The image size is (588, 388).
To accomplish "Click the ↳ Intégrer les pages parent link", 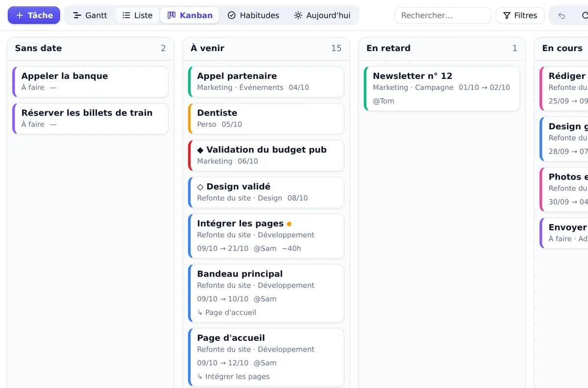I will pos(233,377).
